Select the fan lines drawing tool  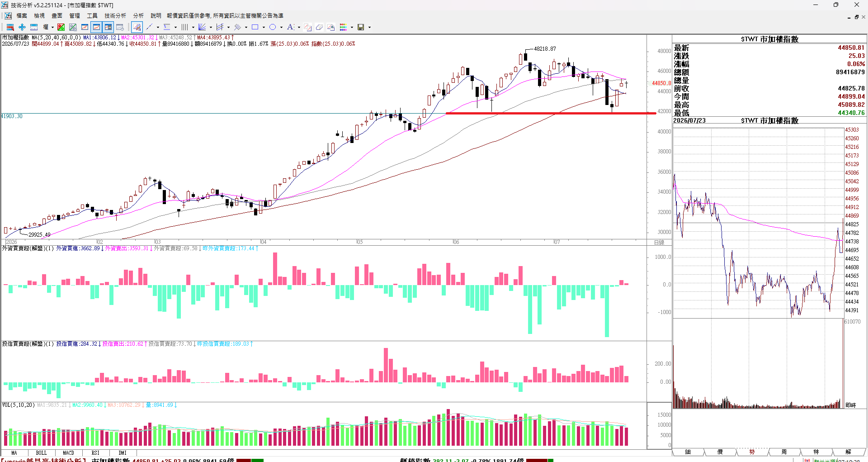(x=202, y=27)
